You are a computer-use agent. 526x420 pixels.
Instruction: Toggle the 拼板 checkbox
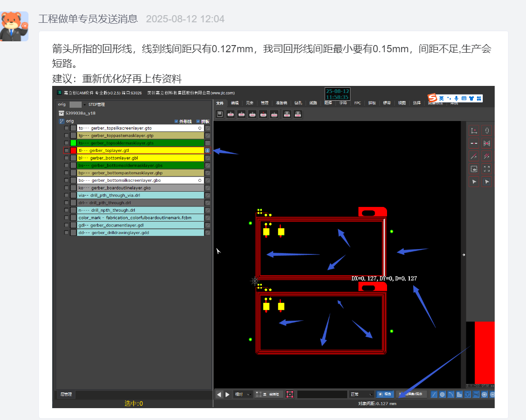point(198,121)
